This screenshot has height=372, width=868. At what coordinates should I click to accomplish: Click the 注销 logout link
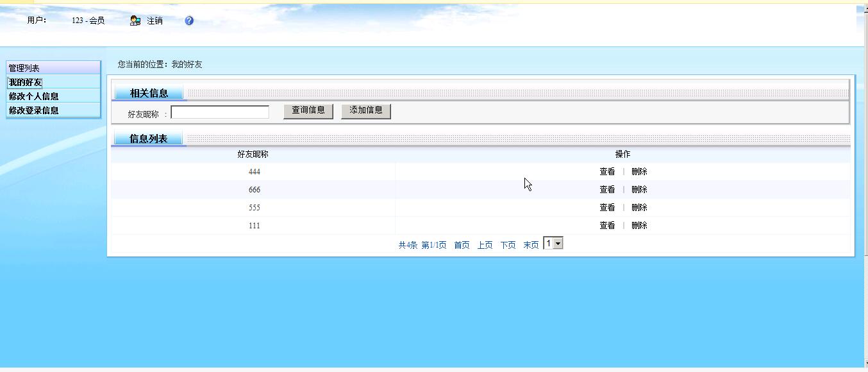(x=154, y=21)
